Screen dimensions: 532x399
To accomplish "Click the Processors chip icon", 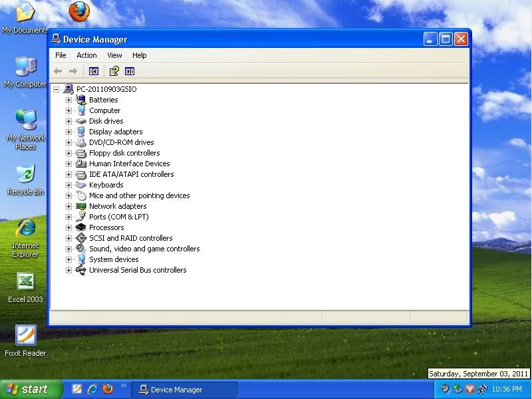I will point(81,227).
